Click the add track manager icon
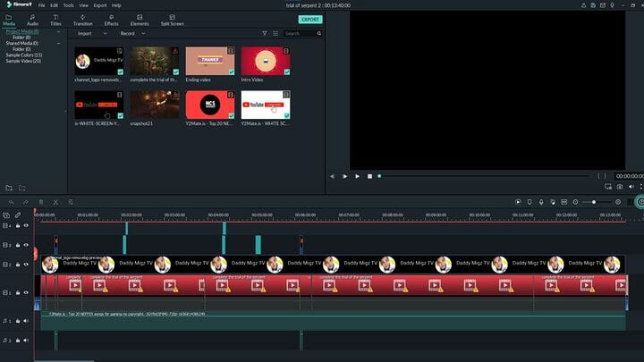Image resolution: width=644 pixels, height=362 pixels. tap(6, 215)
